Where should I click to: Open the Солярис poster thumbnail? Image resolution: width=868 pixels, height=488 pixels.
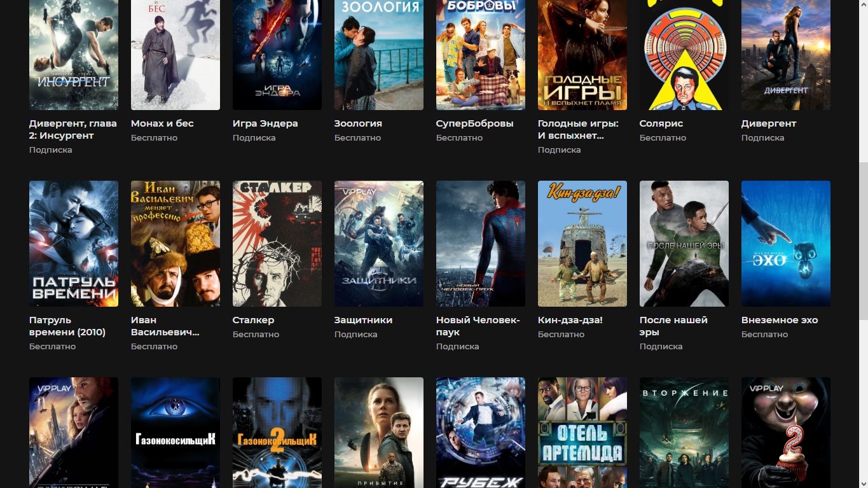(x=684, y=55)
